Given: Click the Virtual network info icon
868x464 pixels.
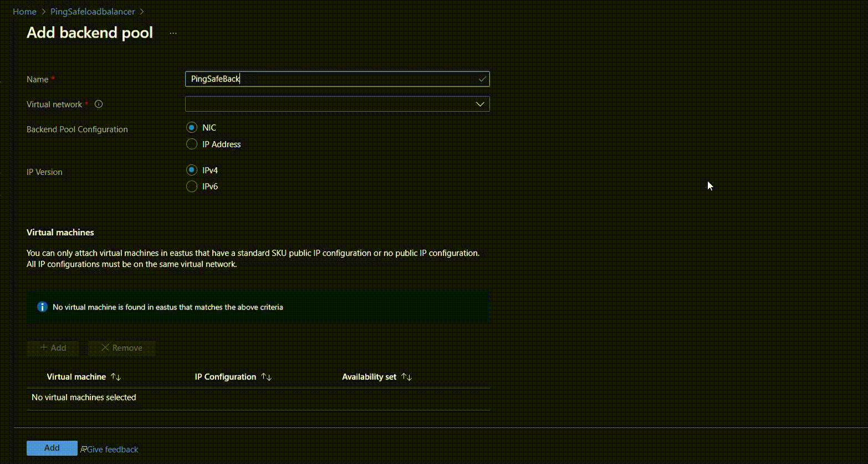Looking at the screenshot, I should click(99, 104).
